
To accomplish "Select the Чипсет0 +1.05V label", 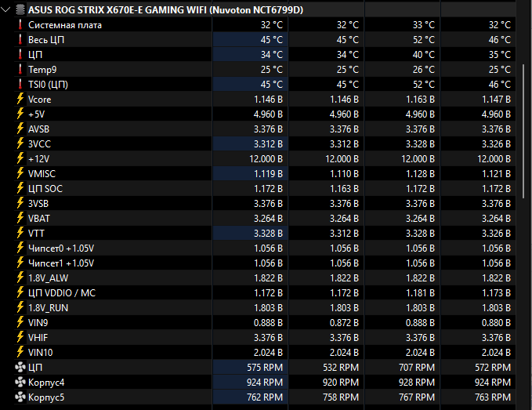I will coord(61,249).
